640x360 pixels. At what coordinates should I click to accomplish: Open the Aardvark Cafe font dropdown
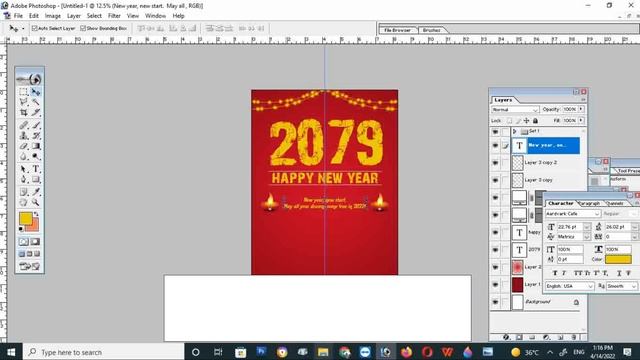(x=573, y=214)
